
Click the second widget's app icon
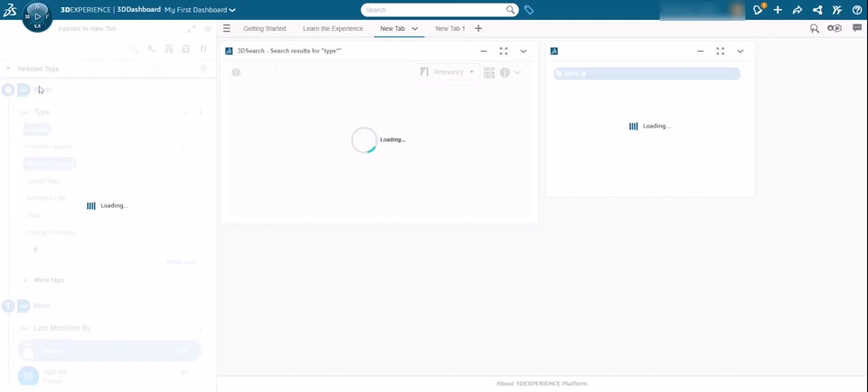(x=554, y=51)
